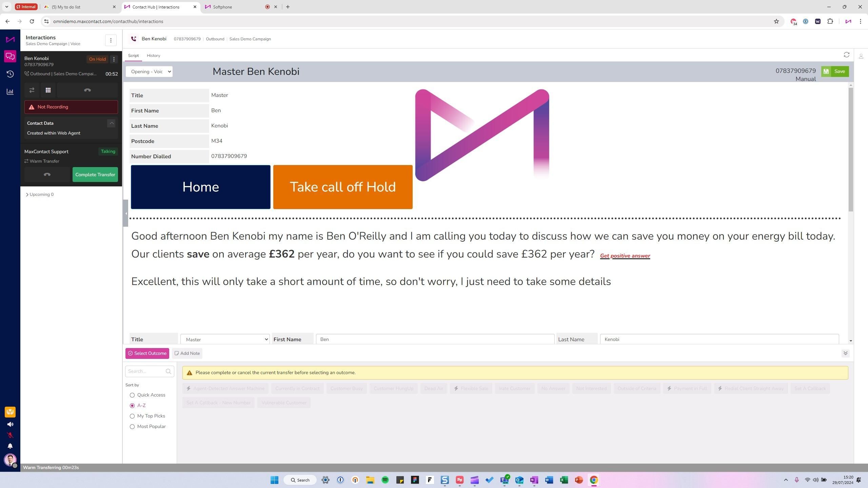This screenshot has height=488, width=868.
Task: Click the outcome search field
Action: tap(146, 371)
